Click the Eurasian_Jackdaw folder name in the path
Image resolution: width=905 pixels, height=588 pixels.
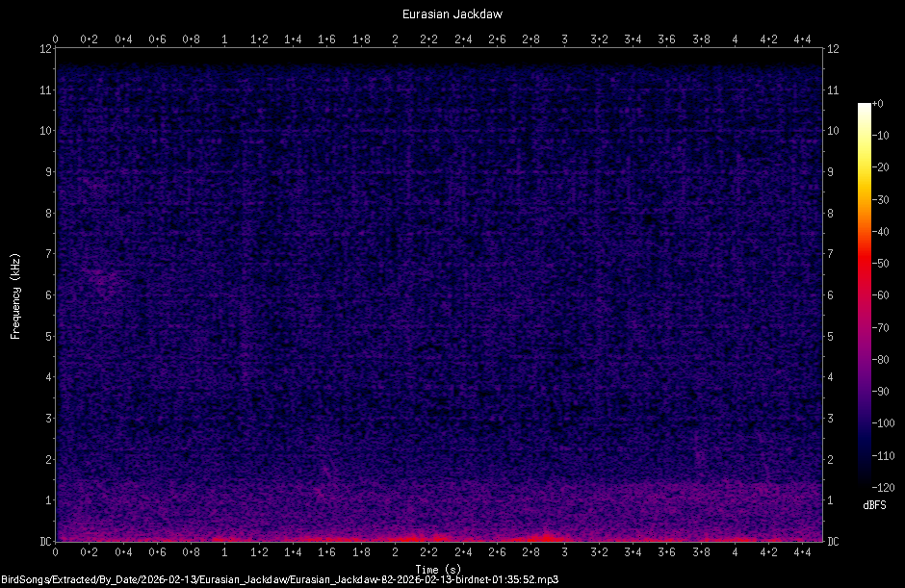(x=244, y=580)
